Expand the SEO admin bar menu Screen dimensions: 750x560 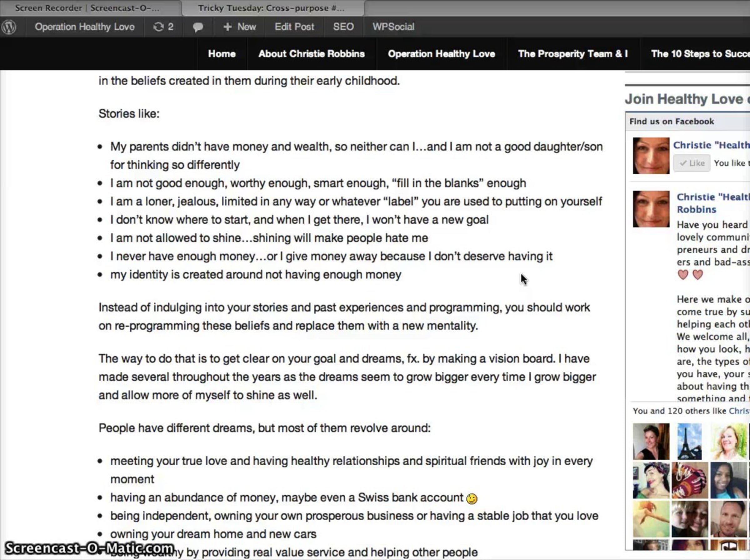point(343,27)
